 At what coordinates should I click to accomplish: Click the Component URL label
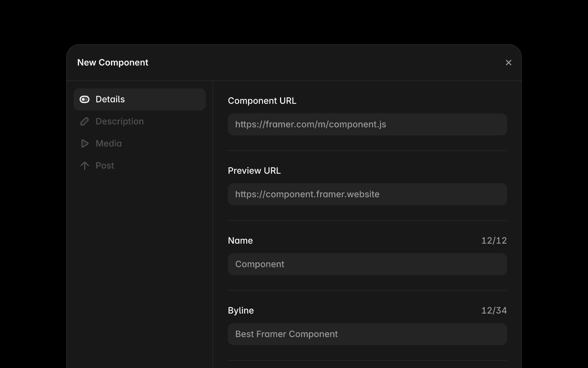tap(262, 101)
